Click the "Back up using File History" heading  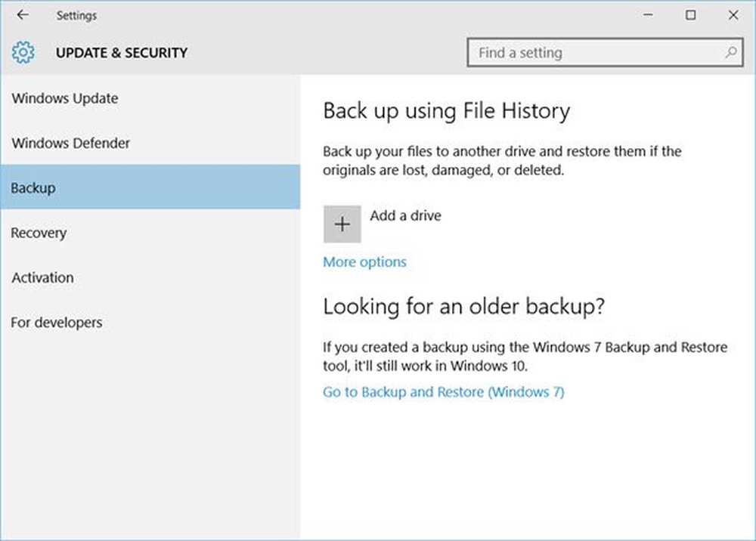pyautogui.click(x=446, y=111)
